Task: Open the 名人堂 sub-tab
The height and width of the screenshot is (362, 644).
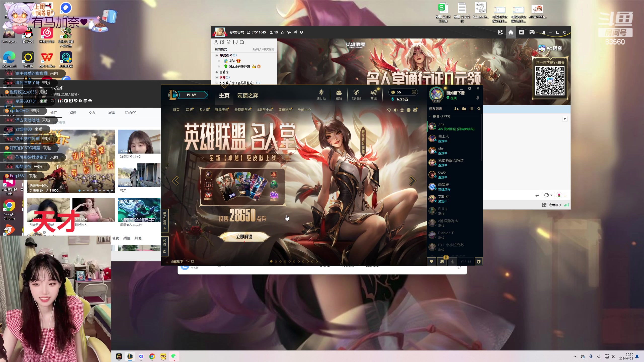Action: [204, 110]
